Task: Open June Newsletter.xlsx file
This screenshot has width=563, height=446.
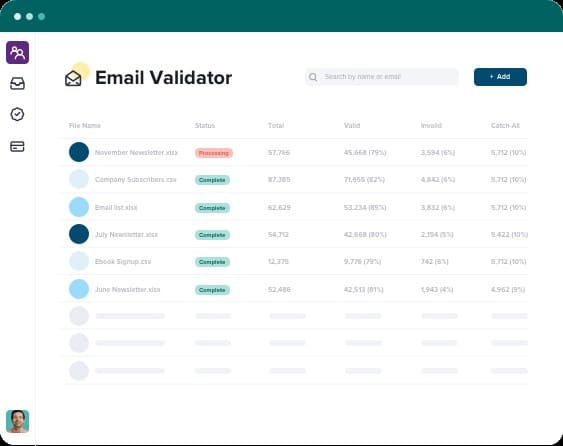Action: (x=127, y=289)
